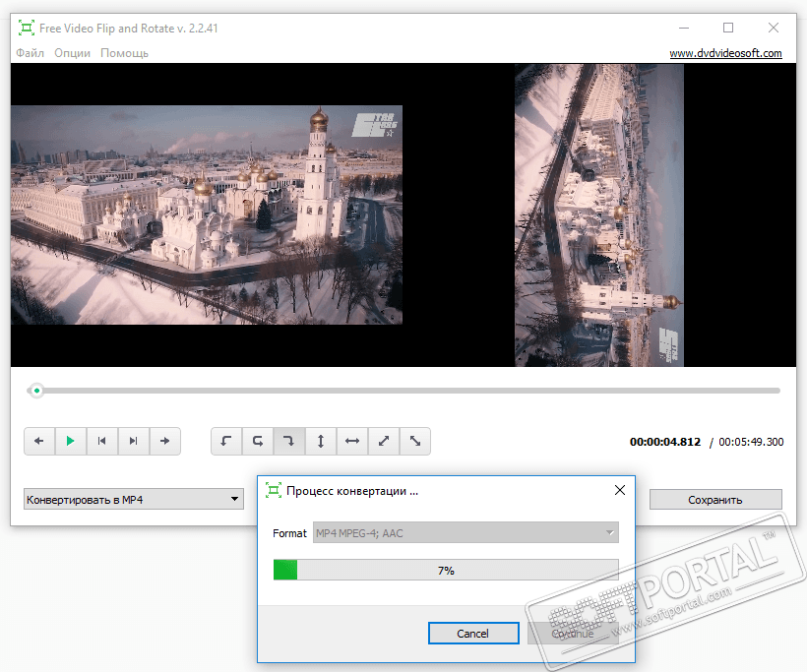807x672 pixels.
Task: Jump to the end of the video
Action: tap(133, 442)
